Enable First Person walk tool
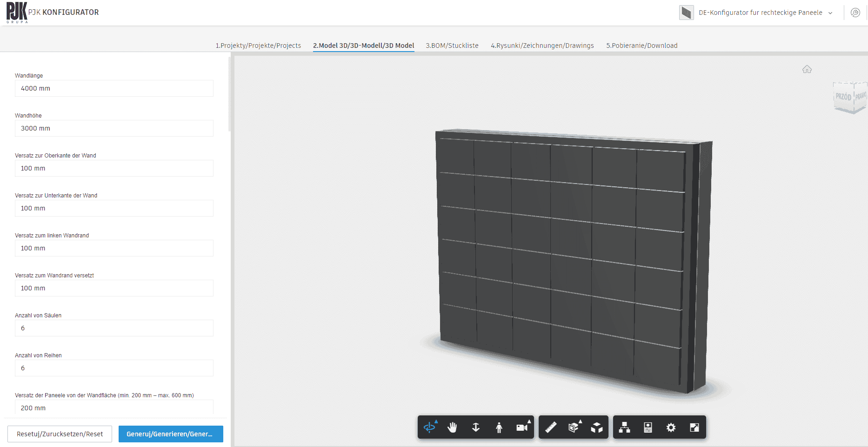The height and width of the screenshot is (447, 868). 499,427
